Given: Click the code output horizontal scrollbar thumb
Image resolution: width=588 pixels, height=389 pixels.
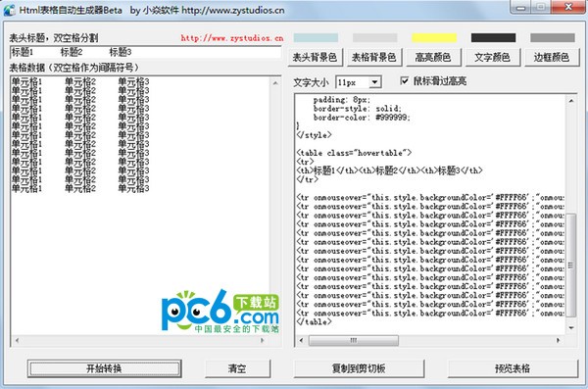Looking at the screenshot, I should [x=353, y=340].
